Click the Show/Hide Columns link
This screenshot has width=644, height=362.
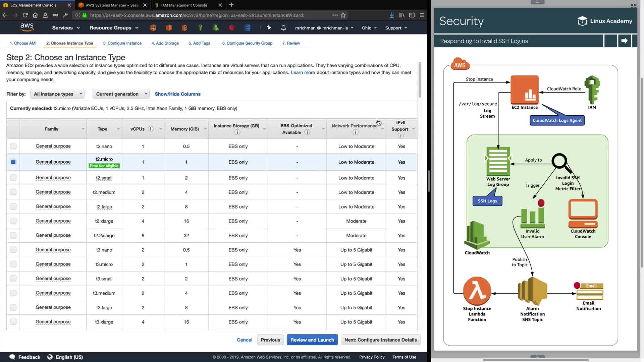tap(177, 94)
